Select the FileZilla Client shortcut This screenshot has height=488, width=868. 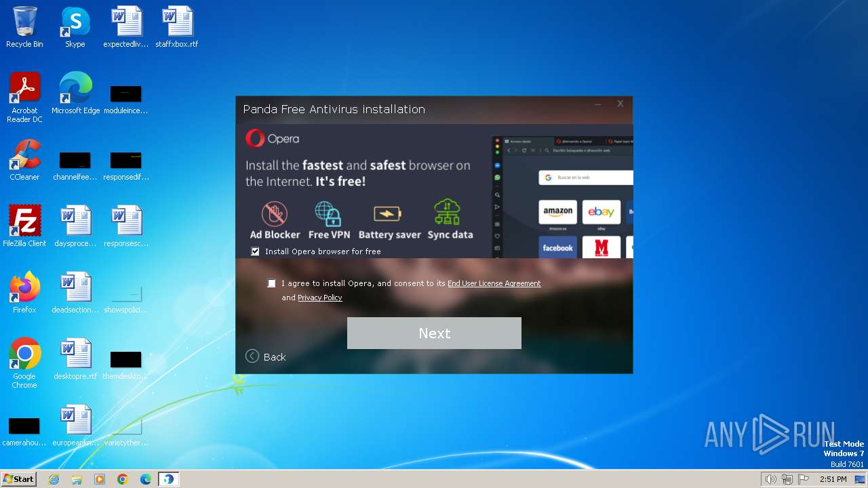pyautogui.click(x=24, y=226)
